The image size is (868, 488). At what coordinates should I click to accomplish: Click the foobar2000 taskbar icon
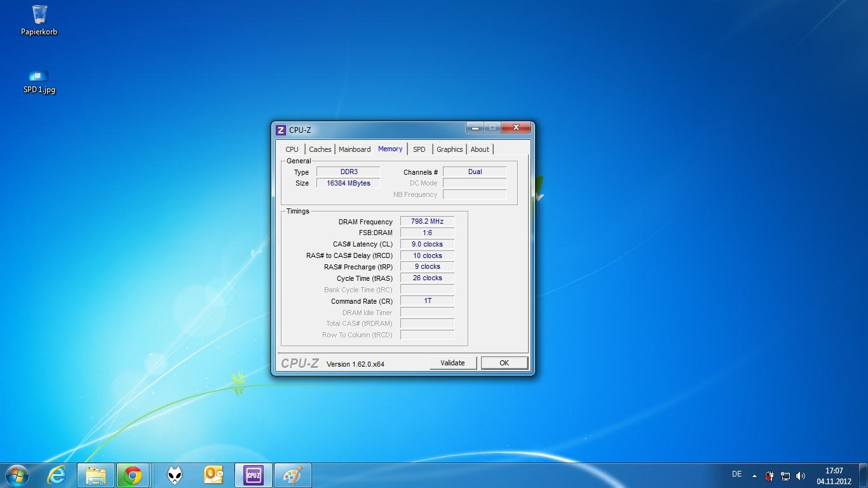(175, 475)
